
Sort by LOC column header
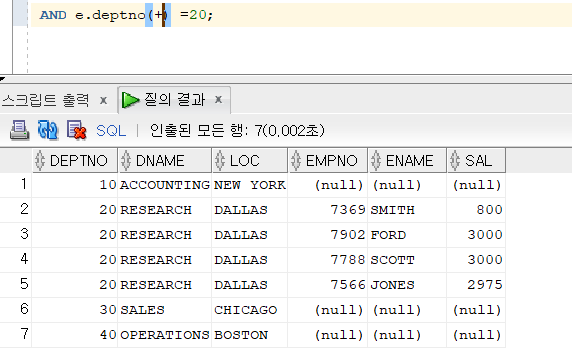pos(250,160)
